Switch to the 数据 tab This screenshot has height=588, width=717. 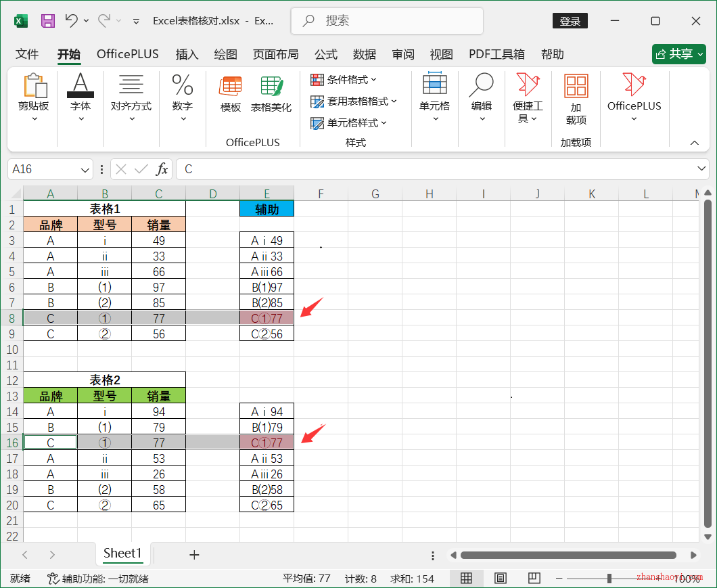365,54
